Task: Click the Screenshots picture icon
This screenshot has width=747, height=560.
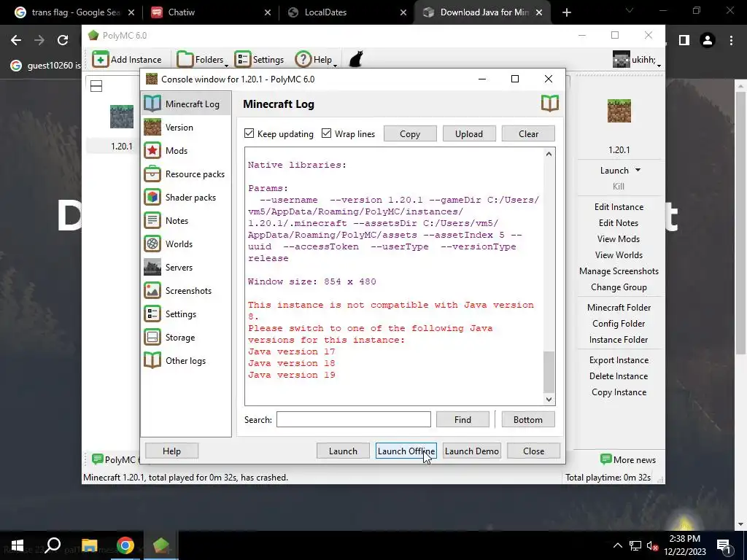Action: (x=152, y=290)
